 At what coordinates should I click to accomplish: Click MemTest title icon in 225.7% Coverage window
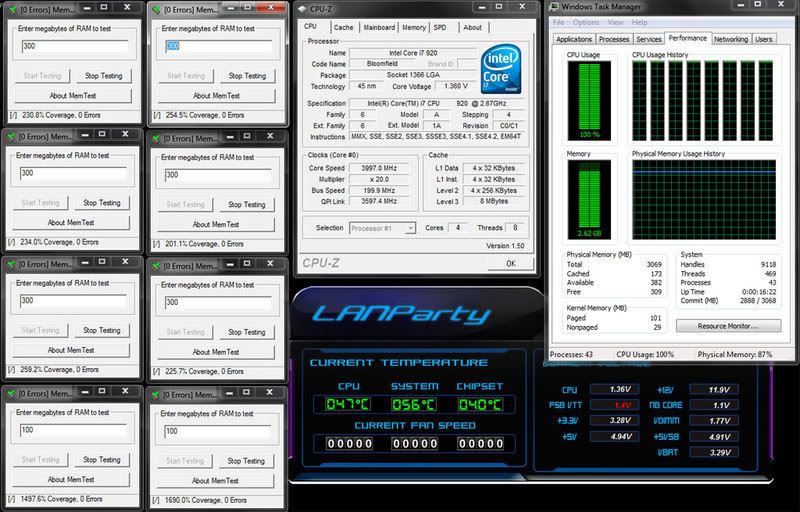156,266
